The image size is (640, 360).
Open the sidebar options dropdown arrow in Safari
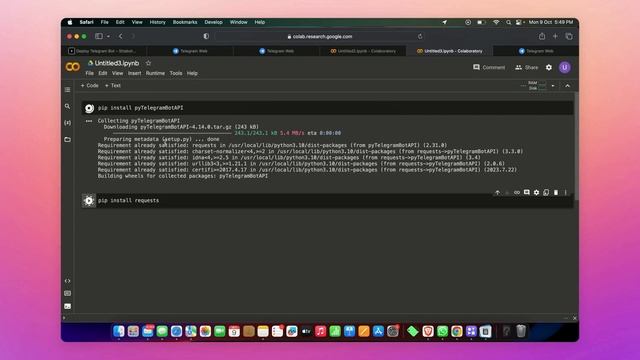tap(108, 36)
